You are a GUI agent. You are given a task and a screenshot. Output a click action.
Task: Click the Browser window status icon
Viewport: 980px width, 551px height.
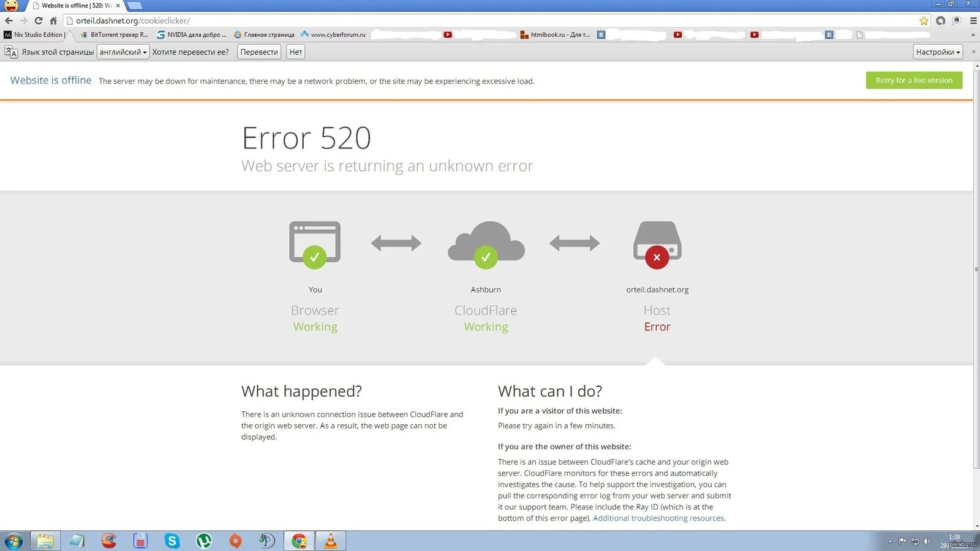click(315, 245)
